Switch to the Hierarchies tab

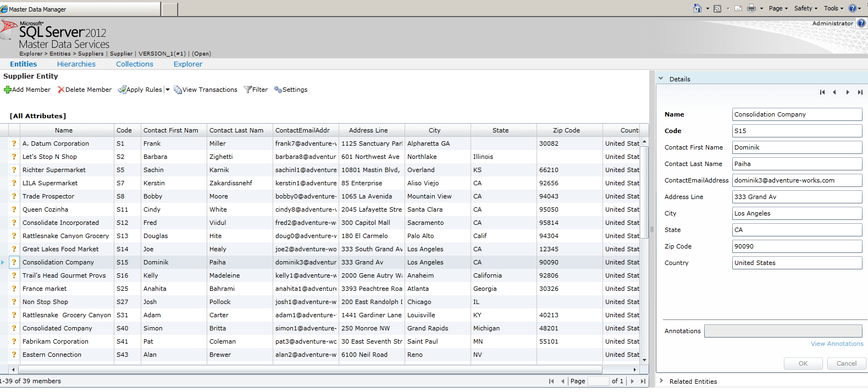click(76, 64)
